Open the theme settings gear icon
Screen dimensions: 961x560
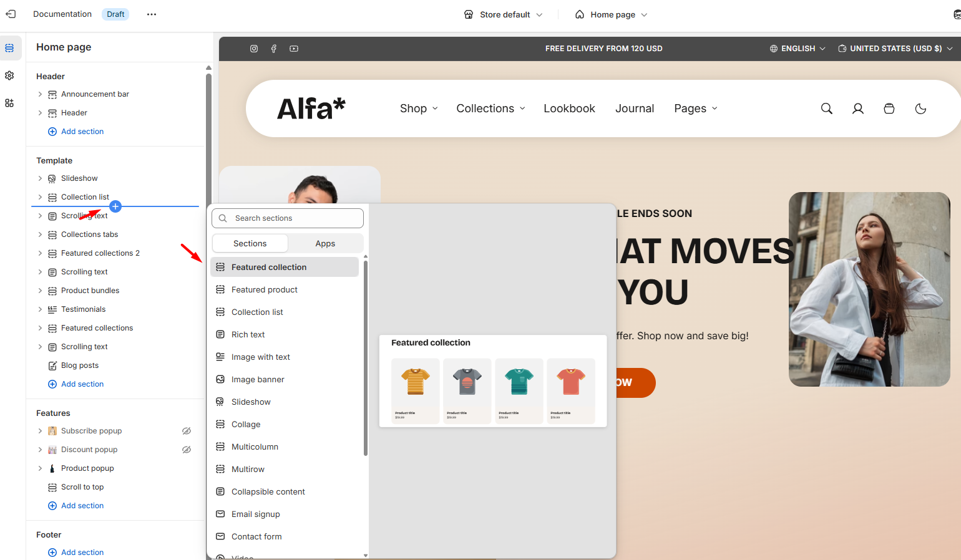(9, 75)
